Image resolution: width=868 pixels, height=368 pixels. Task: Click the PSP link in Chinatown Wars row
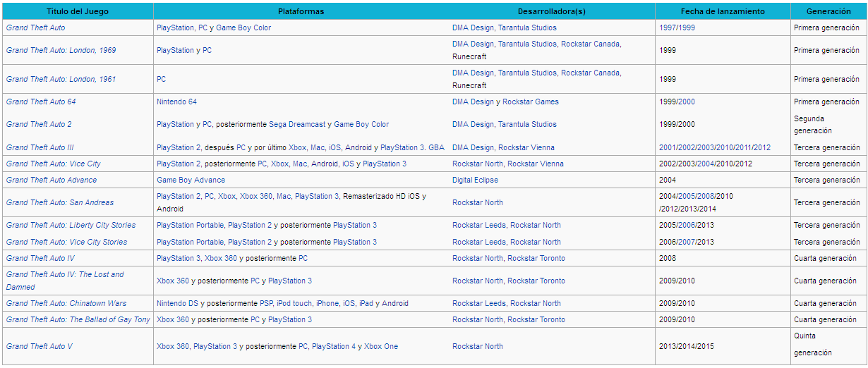(x=268, y=303)
